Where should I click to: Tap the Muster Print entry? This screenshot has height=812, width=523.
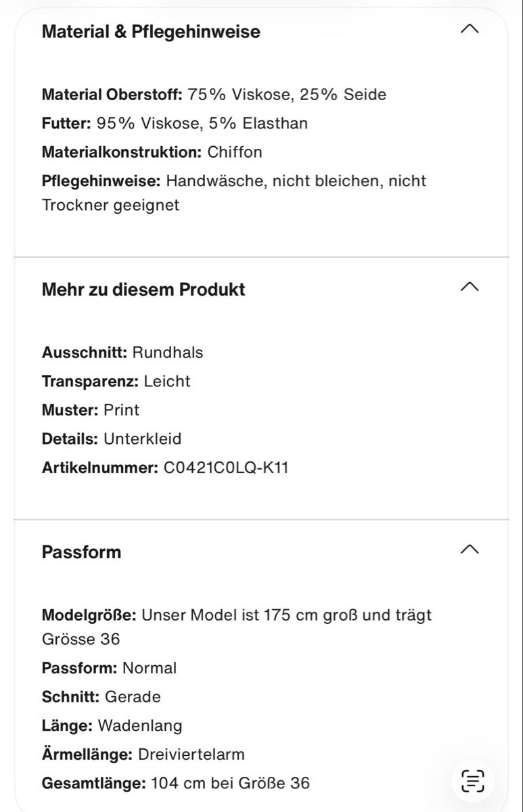coord(91,410)
